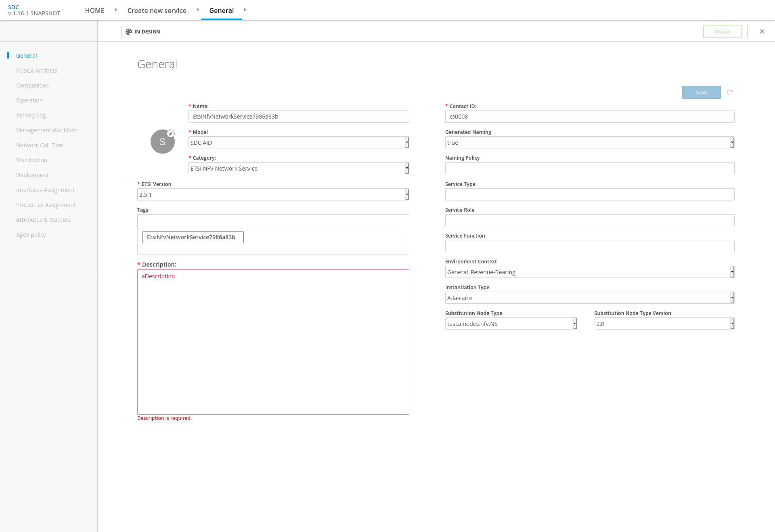The height and width of the screenshot is (532, 775).
Task: Open the Category dropdown
Action: tap(299, 168)
